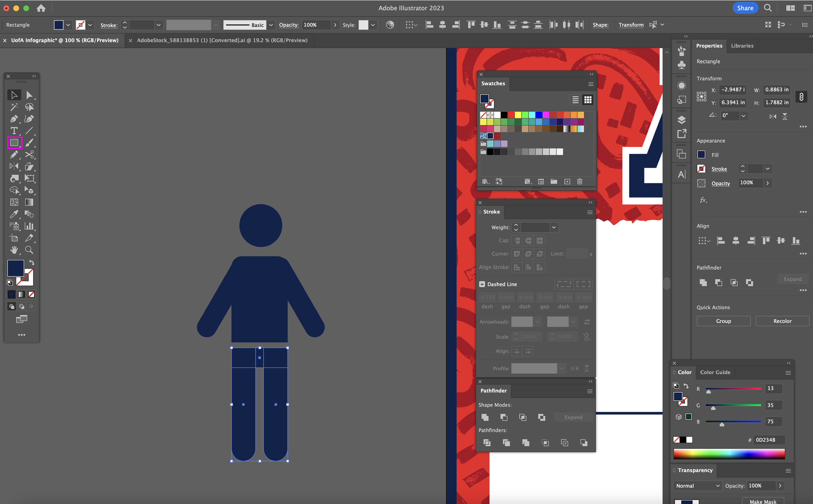Swap fill and stroke arrows in toolbox

tap(32, 263)
